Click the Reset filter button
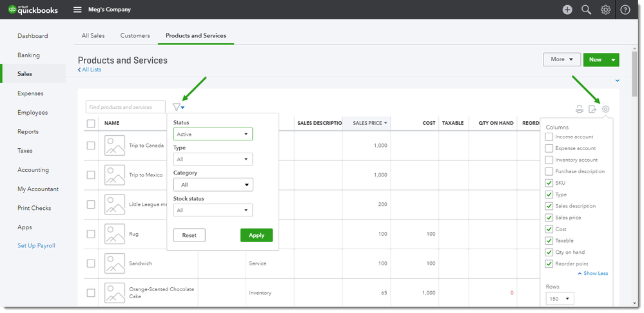The height and width of the screenshot is (313, 644). tap(189, 235)
